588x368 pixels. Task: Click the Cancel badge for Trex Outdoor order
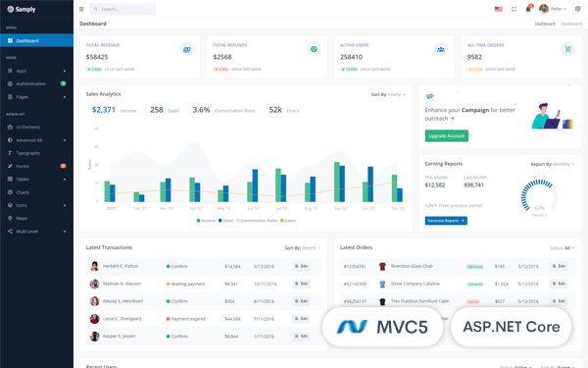pos(473,301)
